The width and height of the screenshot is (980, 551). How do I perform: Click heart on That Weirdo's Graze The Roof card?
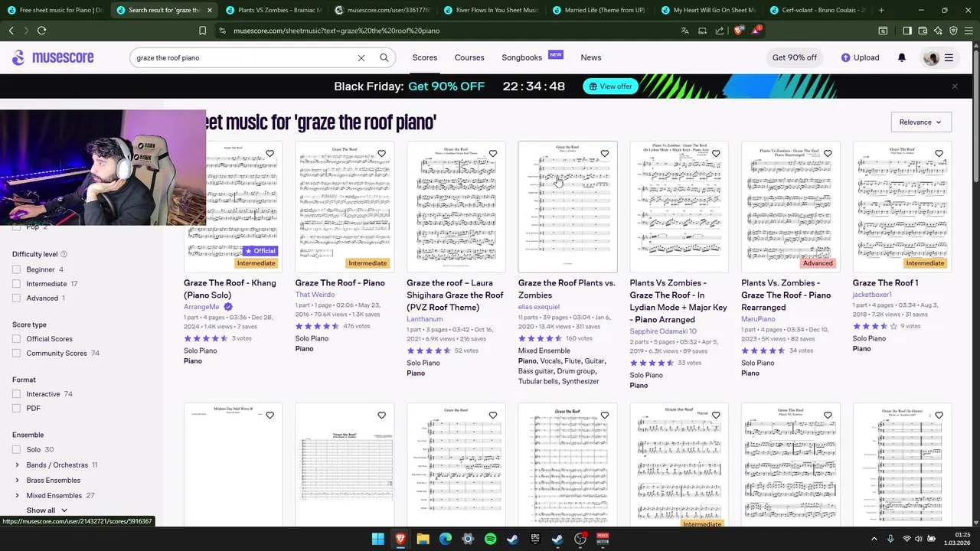pos(381,154)
